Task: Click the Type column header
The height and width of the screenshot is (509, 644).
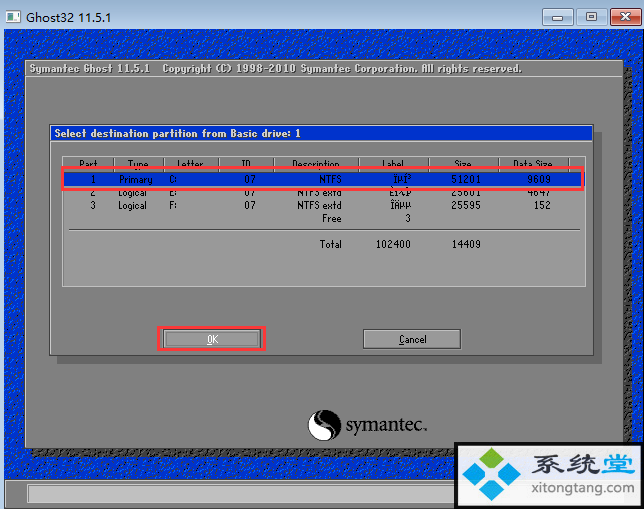Action: click(139, 164)
